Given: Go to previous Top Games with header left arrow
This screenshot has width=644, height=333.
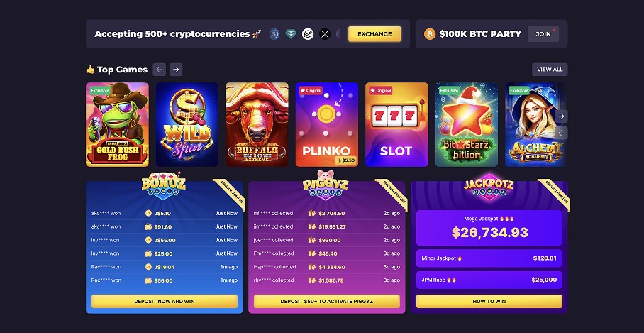Looking at the screenshot, I should [x=160, y=70].
